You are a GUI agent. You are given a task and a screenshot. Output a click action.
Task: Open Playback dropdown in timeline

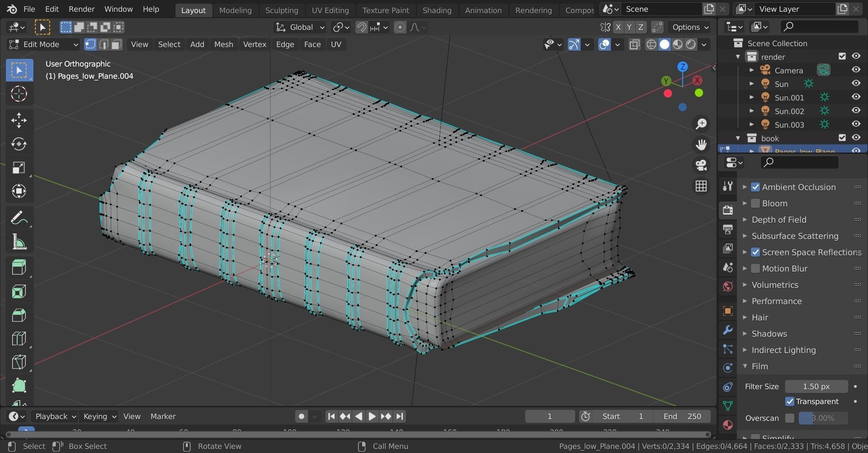coord(56,416)
